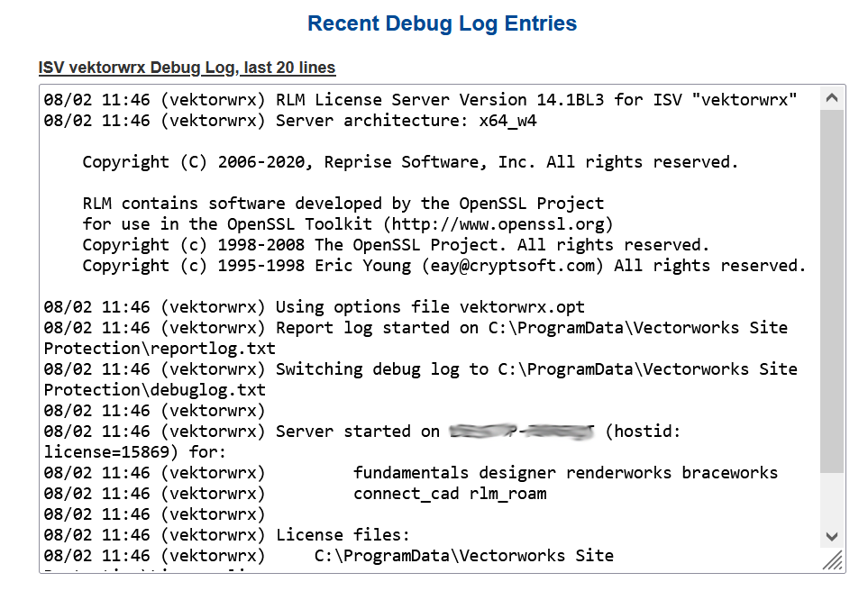This screenshot has height=600, width=868.
Task: Click "Protection\reportlog.txt" text
Action: pyautogui.click(x=160, y=349)
